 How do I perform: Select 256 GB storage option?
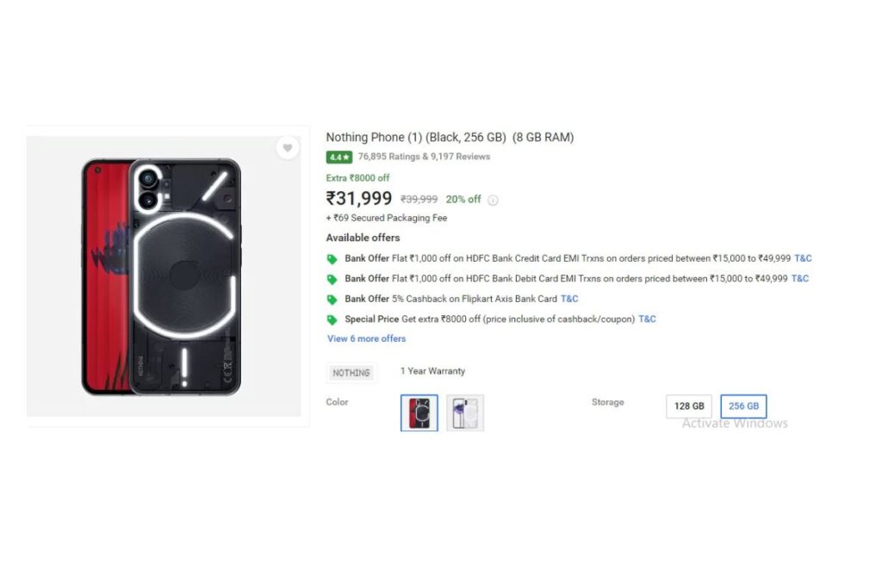[743, 405]
